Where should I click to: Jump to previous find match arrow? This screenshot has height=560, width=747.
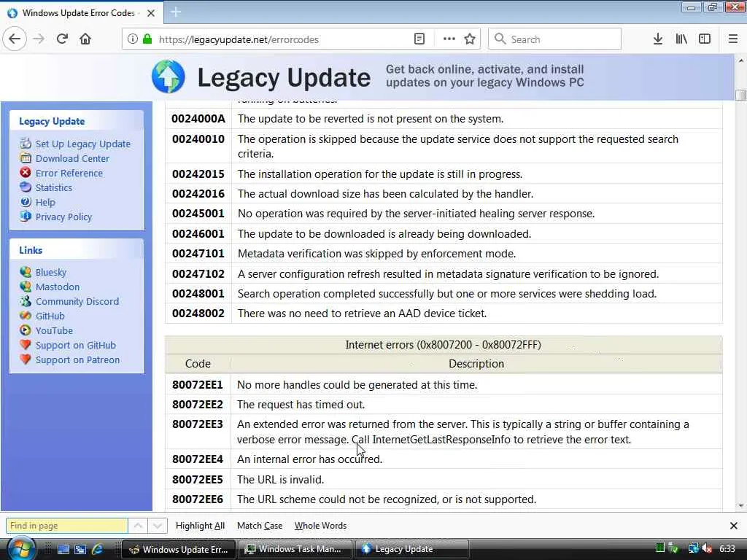[x=138, y=526]
